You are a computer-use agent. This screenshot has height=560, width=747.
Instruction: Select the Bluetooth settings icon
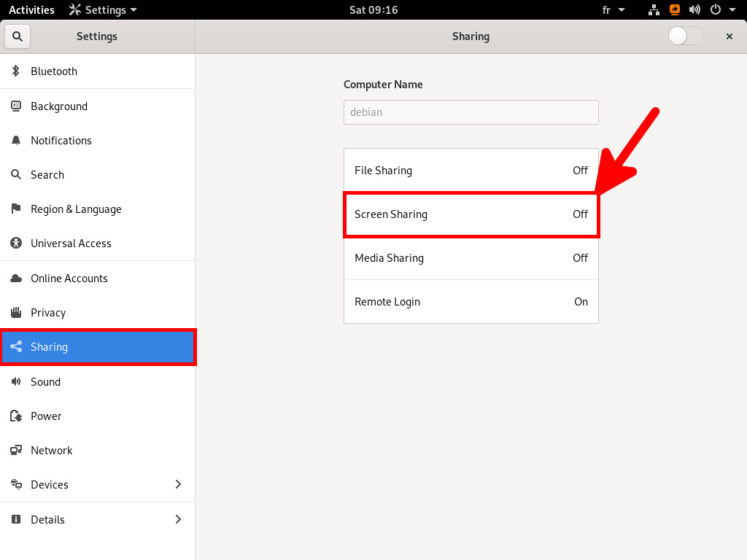(x=16, y=71)
